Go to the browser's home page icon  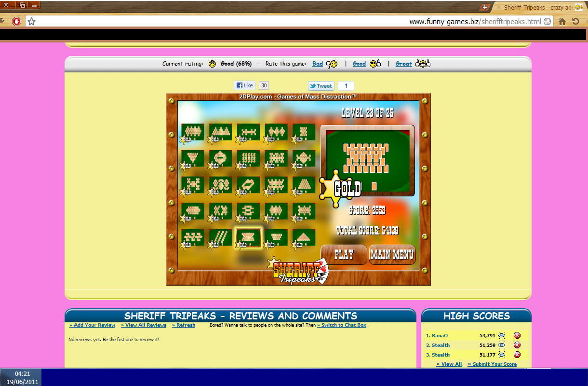[x=562, y=21]
